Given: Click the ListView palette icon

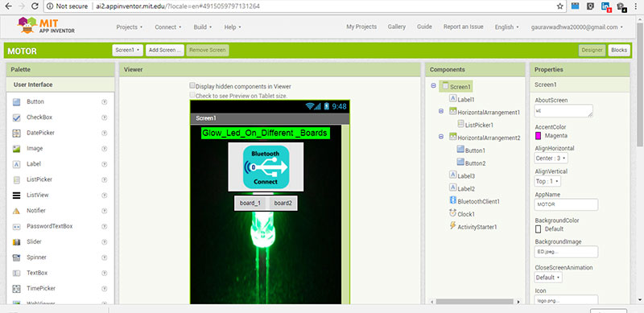Looking at the screenshot, I should 16,196.
